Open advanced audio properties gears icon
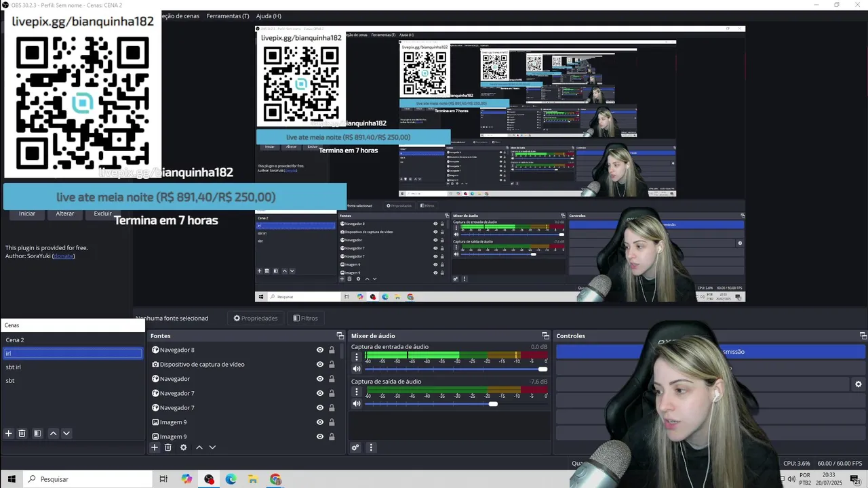The height and width of the screenshot is (488, 868). (355, 447)
